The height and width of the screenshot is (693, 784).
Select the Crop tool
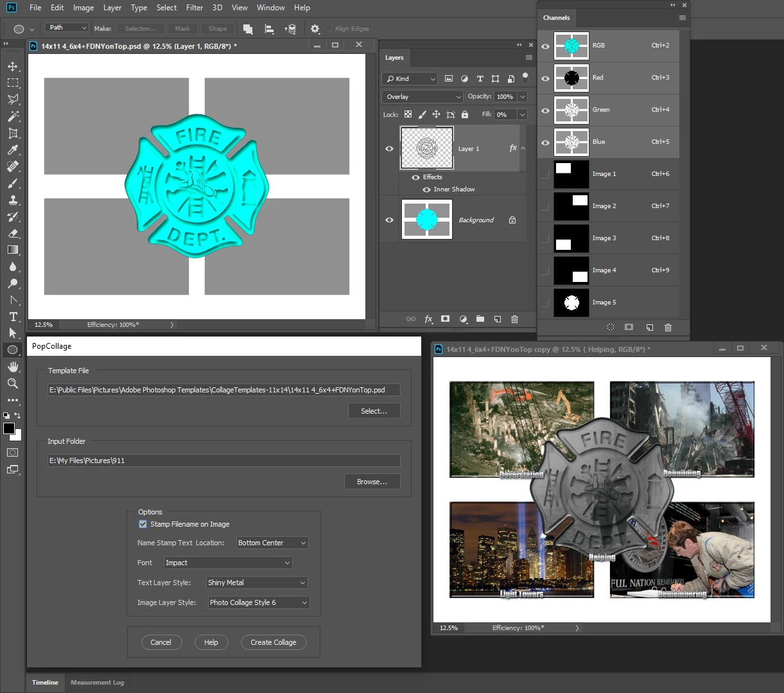point(12,133)
